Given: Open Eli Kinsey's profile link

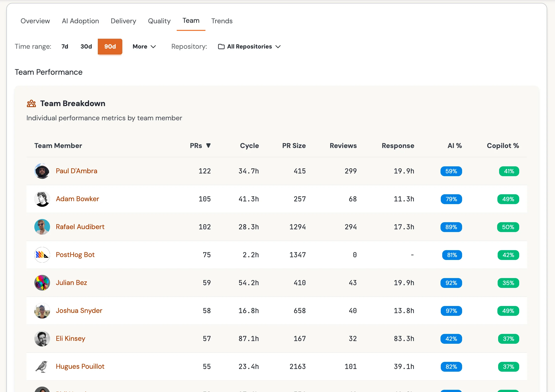Looking at the screenshot, I should point(71,339).
